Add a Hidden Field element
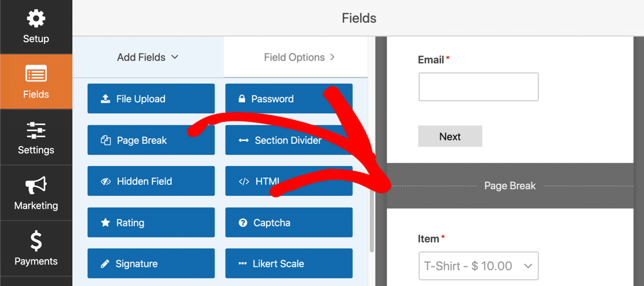This screenshot has height=286, width=644. tap(151, 181)
